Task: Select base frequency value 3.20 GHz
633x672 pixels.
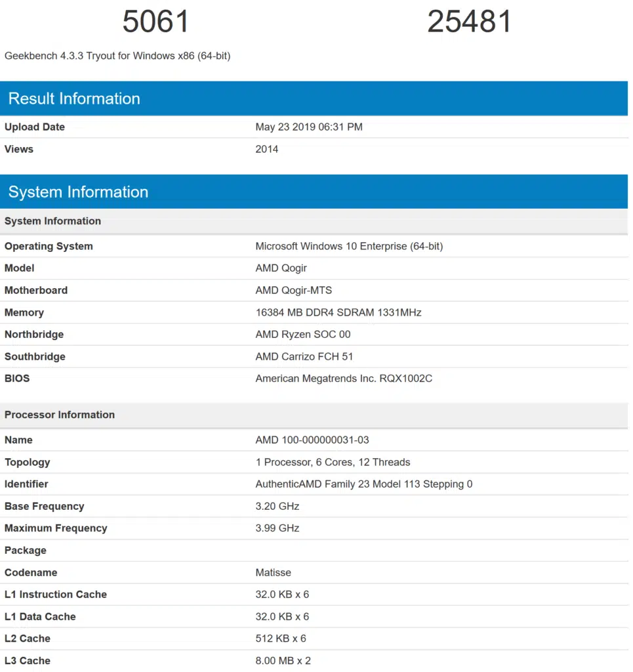Action: 277,507
